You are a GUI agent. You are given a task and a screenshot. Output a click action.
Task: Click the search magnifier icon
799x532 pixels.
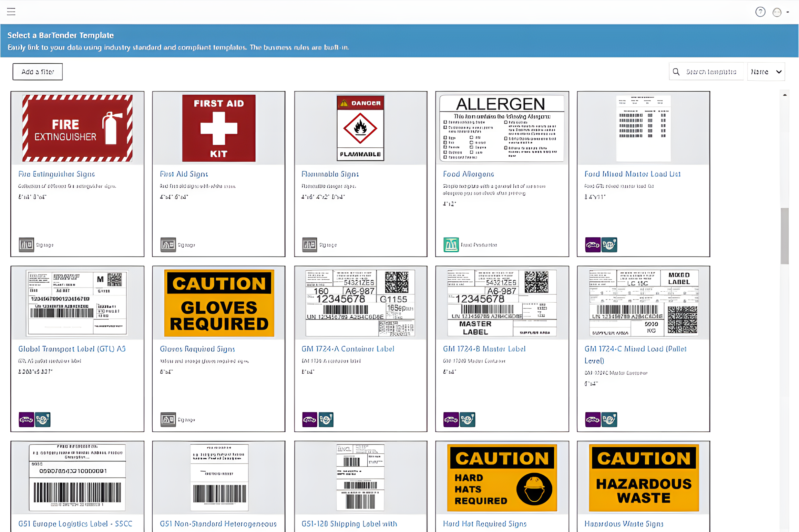pos(676,72)
